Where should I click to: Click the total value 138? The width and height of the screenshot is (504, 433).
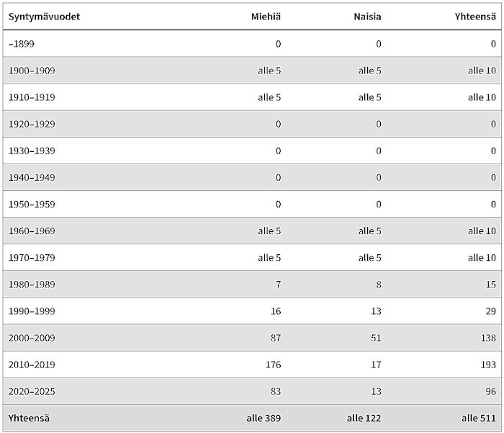488,338
